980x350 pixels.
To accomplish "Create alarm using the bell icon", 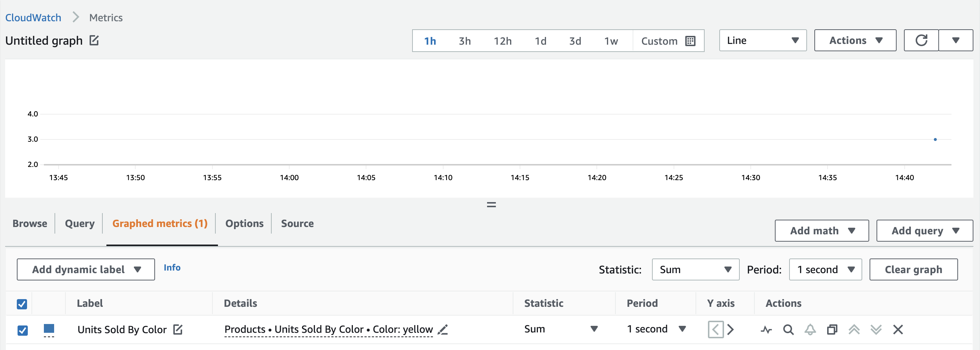I will coord(810,329).
